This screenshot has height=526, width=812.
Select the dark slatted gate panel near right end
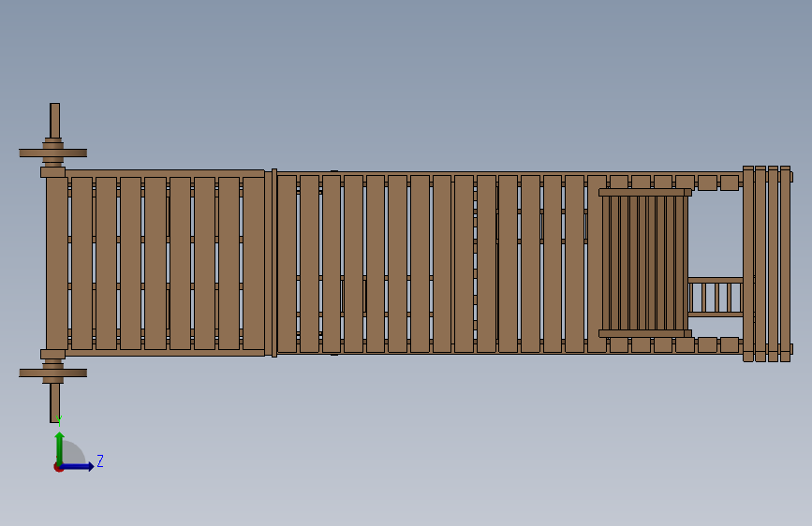644,263
